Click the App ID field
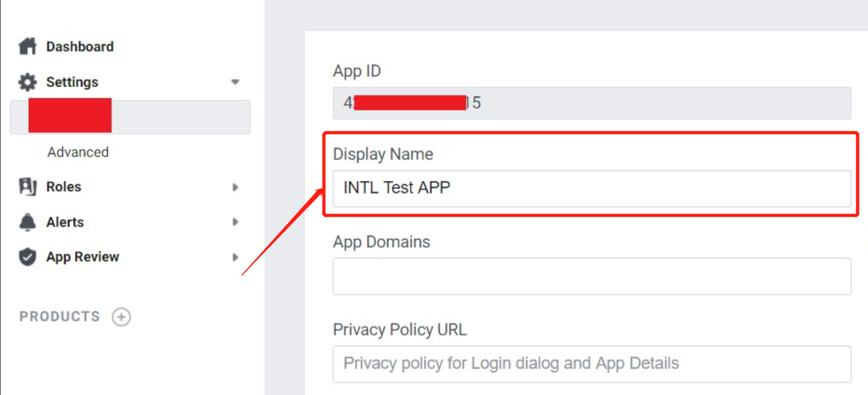This screenshot has width=868, height=395. point(592,103)
